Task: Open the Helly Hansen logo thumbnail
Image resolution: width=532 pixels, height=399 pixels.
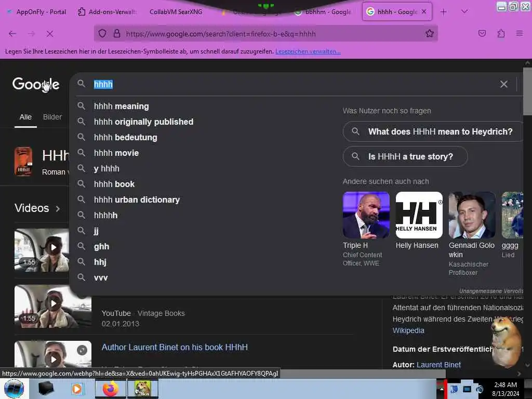Action: [x=419, y=215]
